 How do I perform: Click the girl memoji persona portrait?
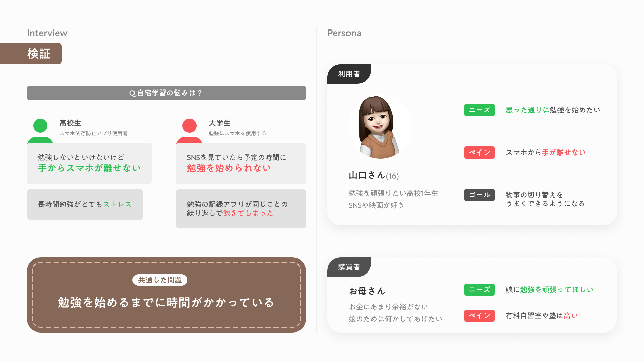tap(380, 127)
